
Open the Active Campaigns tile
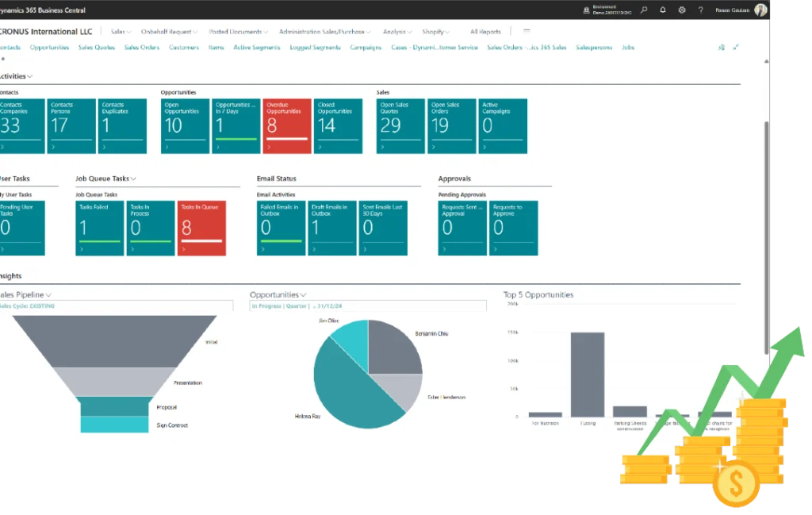coord(502,126)
